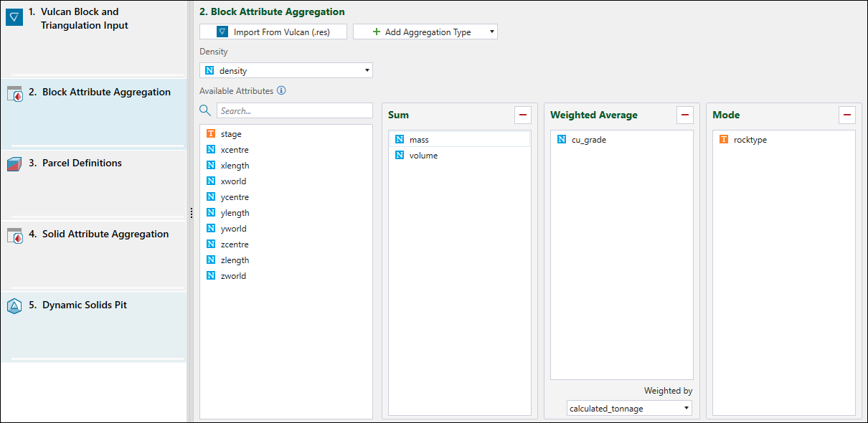Click the attribute Search field
868x423 pixels.
point(294,111)
